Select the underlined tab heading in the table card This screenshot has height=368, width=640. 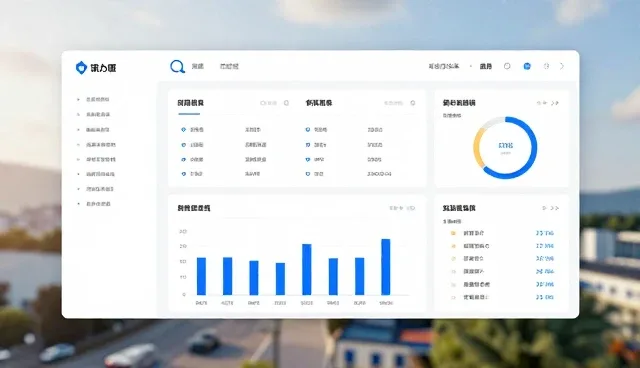191,103
